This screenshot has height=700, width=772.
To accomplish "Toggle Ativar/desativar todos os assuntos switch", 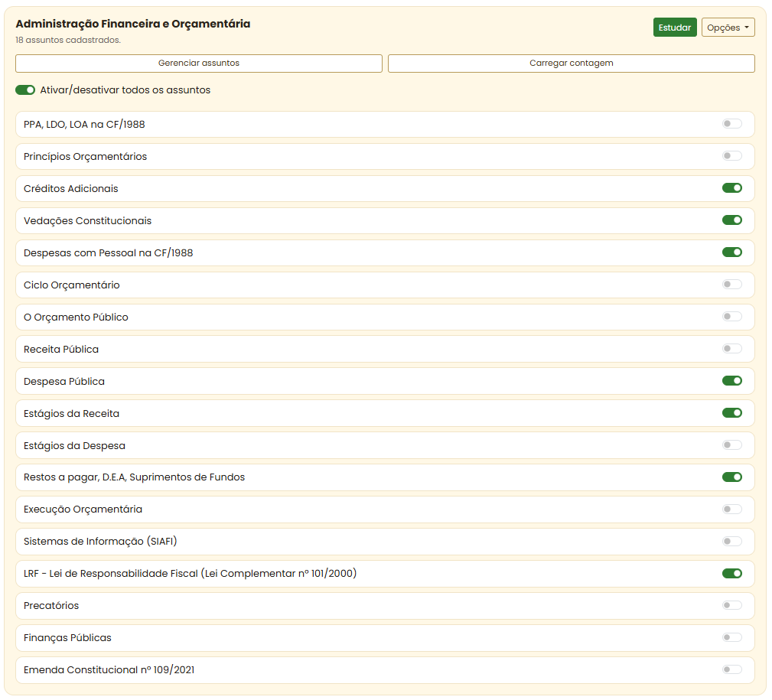I will pyautogui.click(x=25, y=90).
